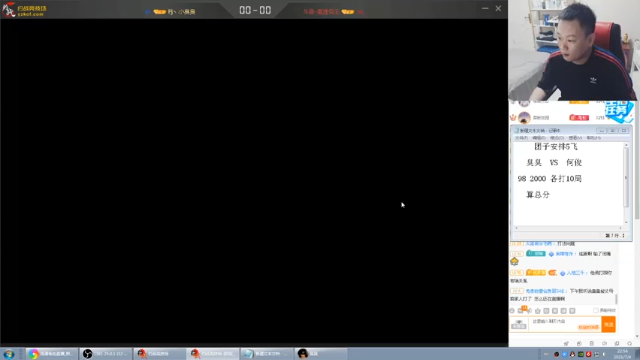Open the emoji smiley picker in chat toolbar
The height and width of the screenshot is (360, 640).
click(x=512, y=311)
